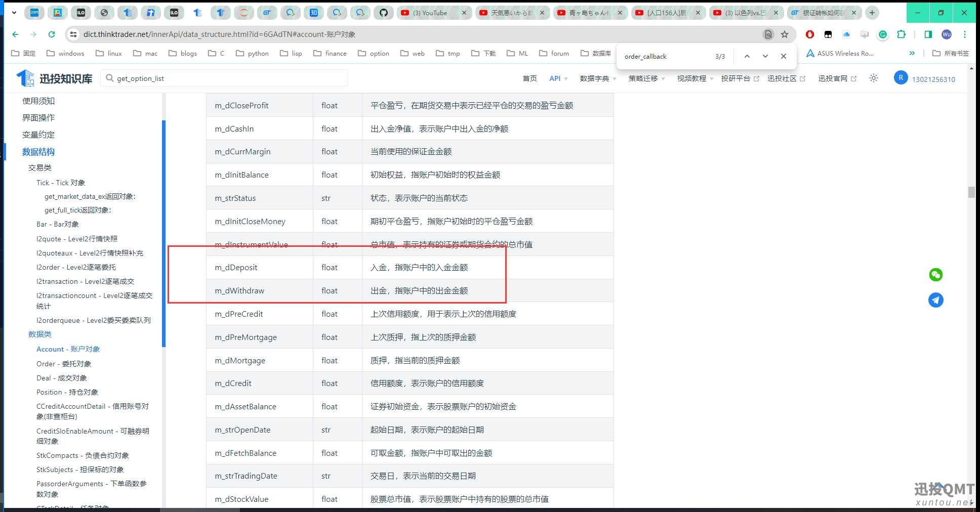Open the blue cloud extension icon

coord(846,34)
